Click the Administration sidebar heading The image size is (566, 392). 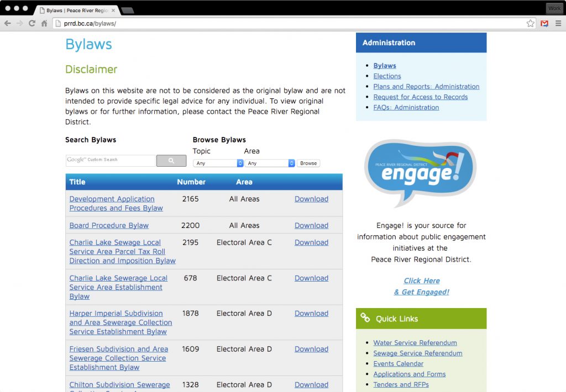click(389, 43)
